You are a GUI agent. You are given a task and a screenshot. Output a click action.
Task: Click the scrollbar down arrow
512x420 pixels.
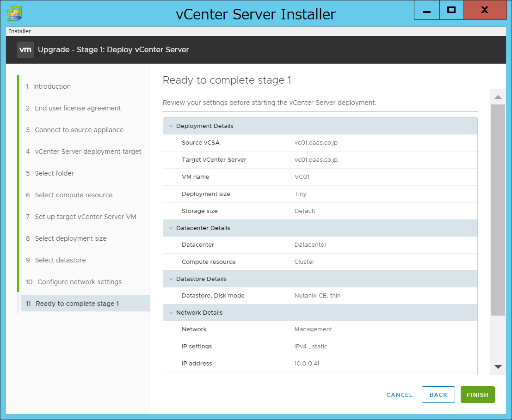point(498,367)
